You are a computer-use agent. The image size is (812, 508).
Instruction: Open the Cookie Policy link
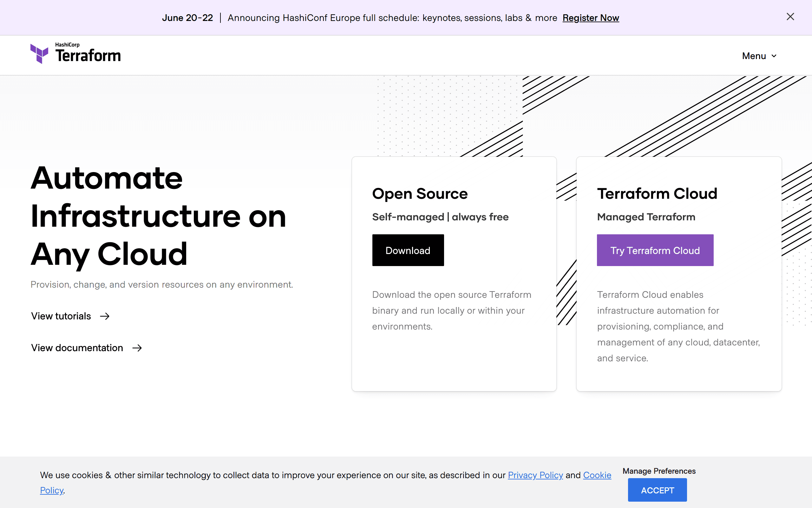point(597,475)
